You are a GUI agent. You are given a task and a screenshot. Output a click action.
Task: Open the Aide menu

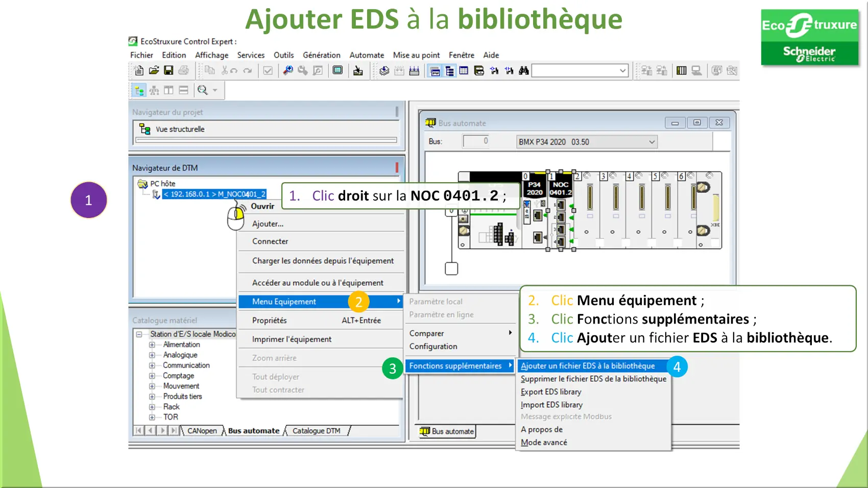pos(491,55)
